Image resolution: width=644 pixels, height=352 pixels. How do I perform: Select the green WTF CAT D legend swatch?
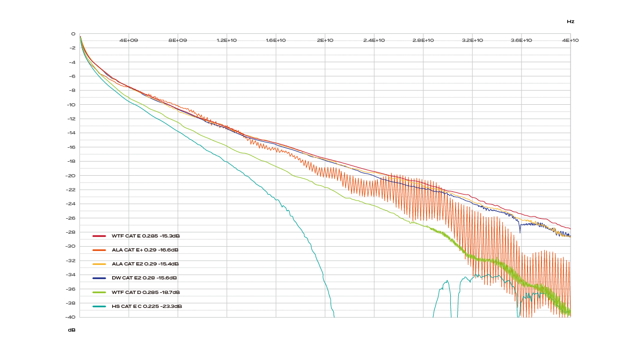pyautogui.click(x=99, y=292)
